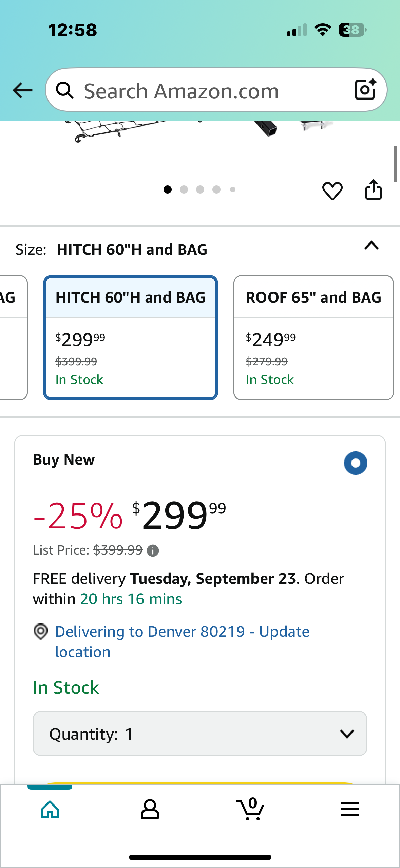
Task: Open the account profile tab
Action: coord(150,810)
